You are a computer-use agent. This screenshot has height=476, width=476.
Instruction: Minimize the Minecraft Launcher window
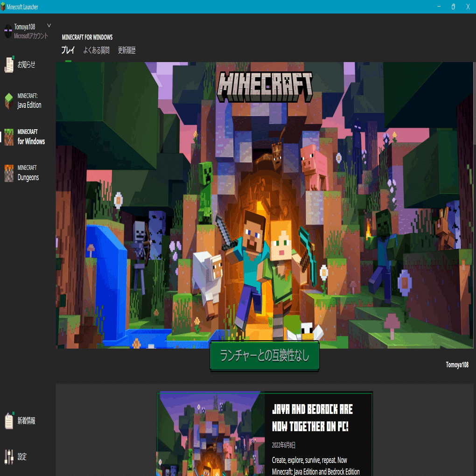439,7
